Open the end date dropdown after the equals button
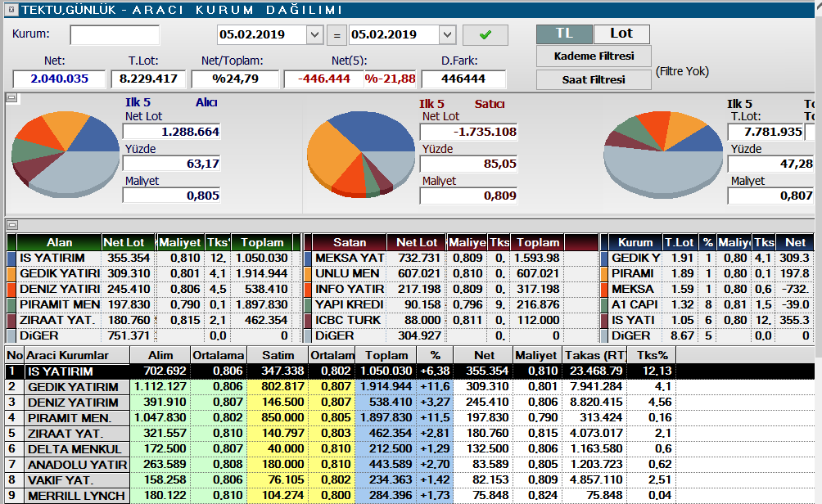Screen dimensions: 822x504 447,35
